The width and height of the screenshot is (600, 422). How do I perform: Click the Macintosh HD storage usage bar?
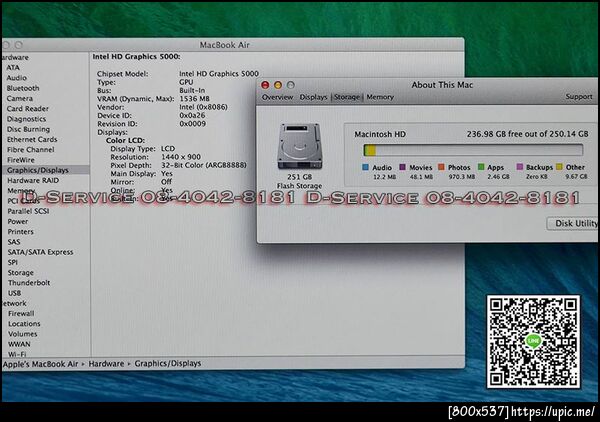pyautogui.click(x=473, y=150)
